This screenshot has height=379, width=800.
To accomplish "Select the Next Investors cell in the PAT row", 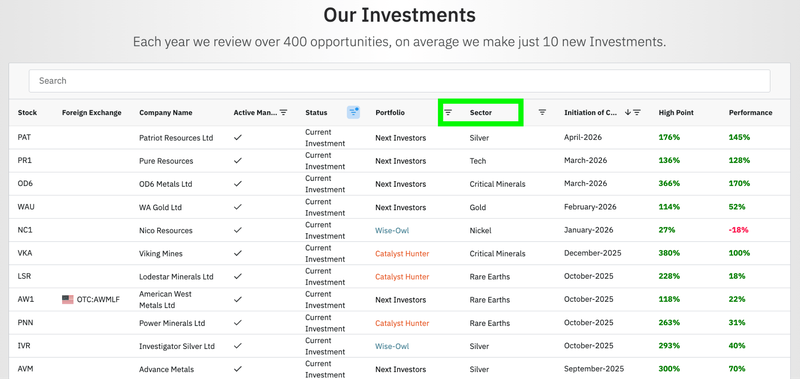I will click(x=401, y=138).
